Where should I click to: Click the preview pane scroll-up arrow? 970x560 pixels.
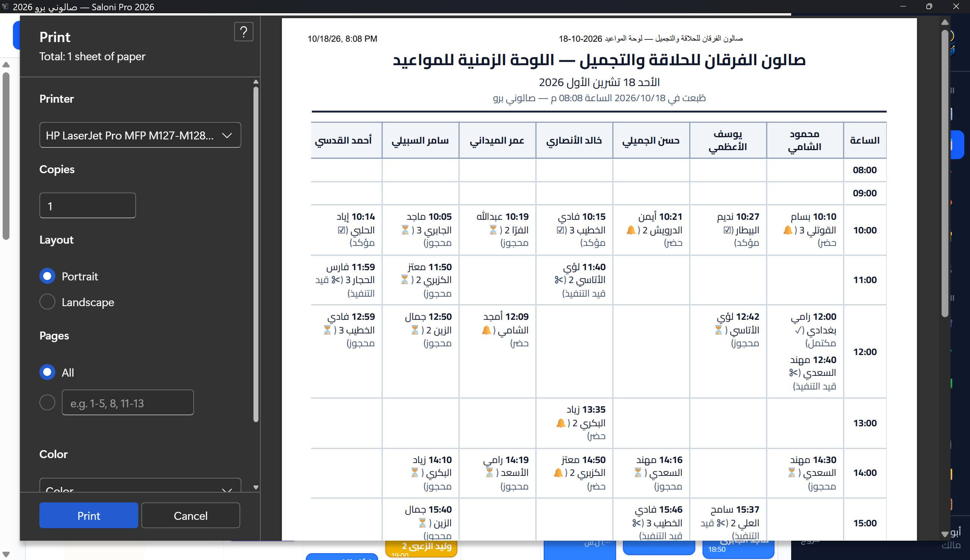point(945,22)
